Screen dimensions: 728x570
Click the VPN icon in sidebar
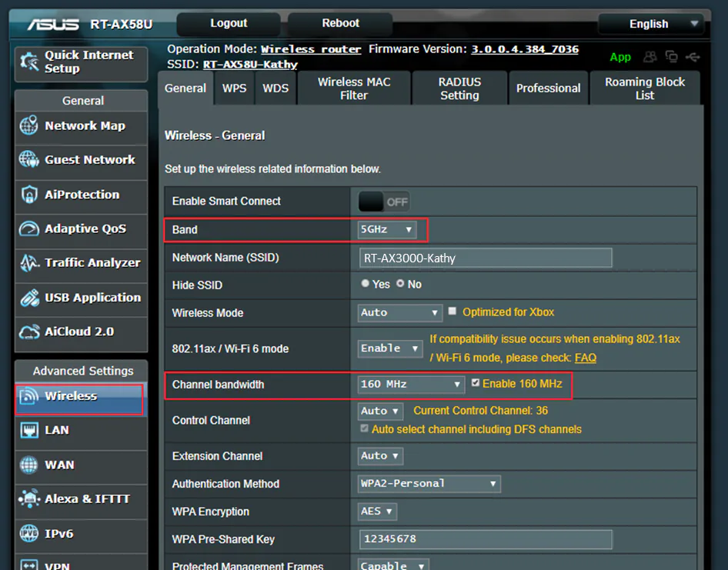point(29,565)
